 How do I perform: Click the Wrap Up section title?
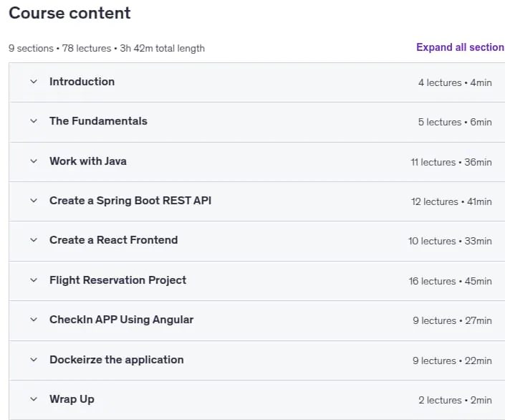pyautogui.click(x=72, y=399)
